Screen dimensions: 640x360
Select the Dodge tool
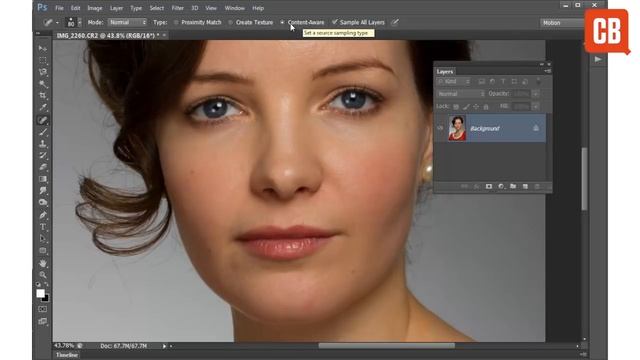coord(42,202)
